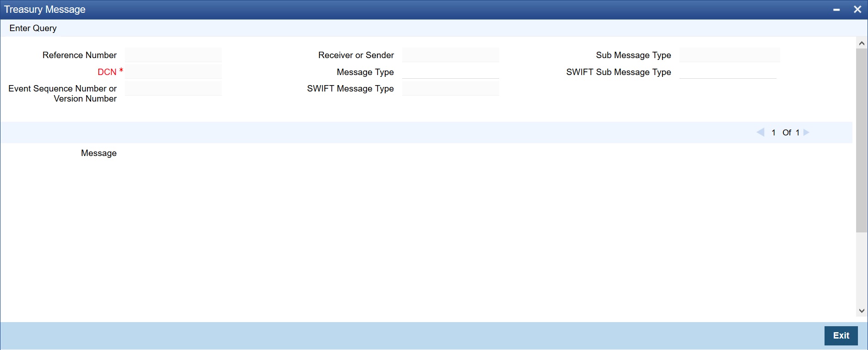Click the current page number beside Of
868x350 pixels.
pos(773,133)
